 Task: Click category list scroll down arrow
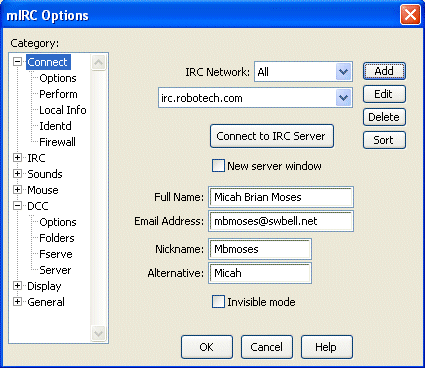pyautogui.click(x=98, y=333)
